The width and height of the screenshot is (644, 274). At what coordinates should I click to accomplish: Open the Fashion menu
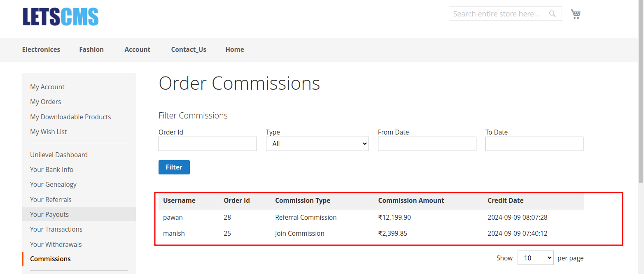click(91, 49)
